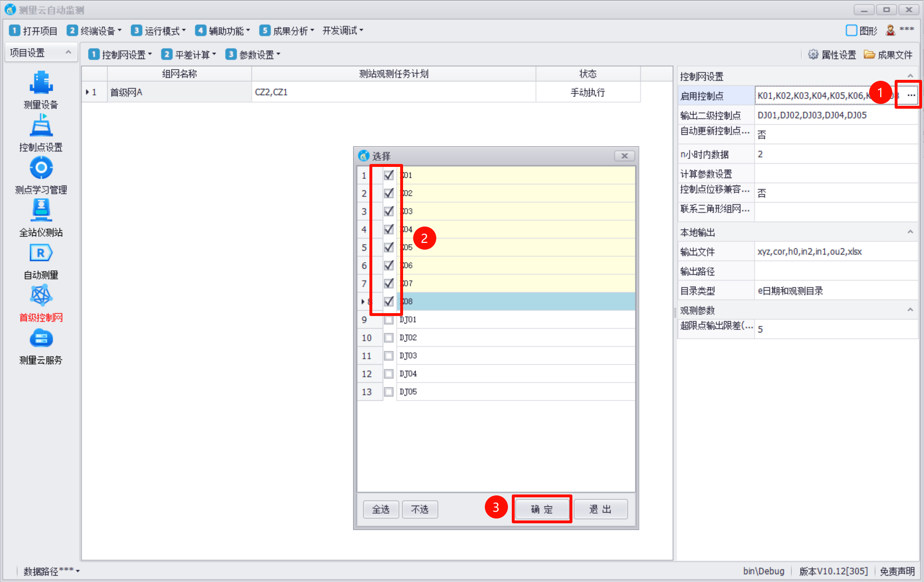924x582 pixels.
Task: Check the DJ01 checkbox in the list
Action: click(389, 320)
